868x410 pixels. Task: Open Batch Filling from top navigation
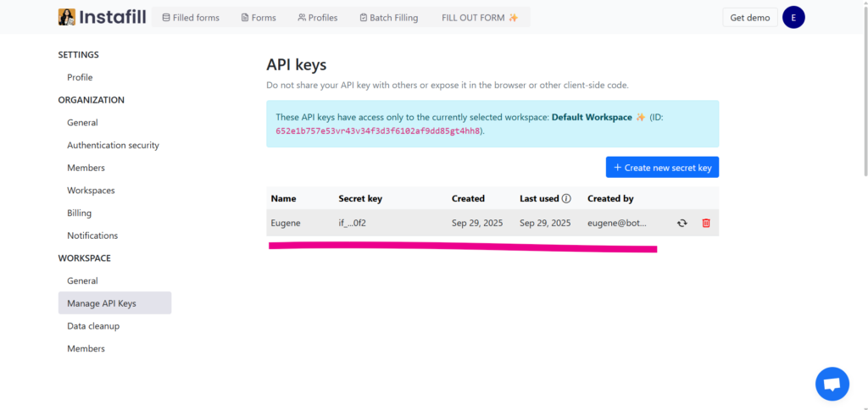coord(388,18)
